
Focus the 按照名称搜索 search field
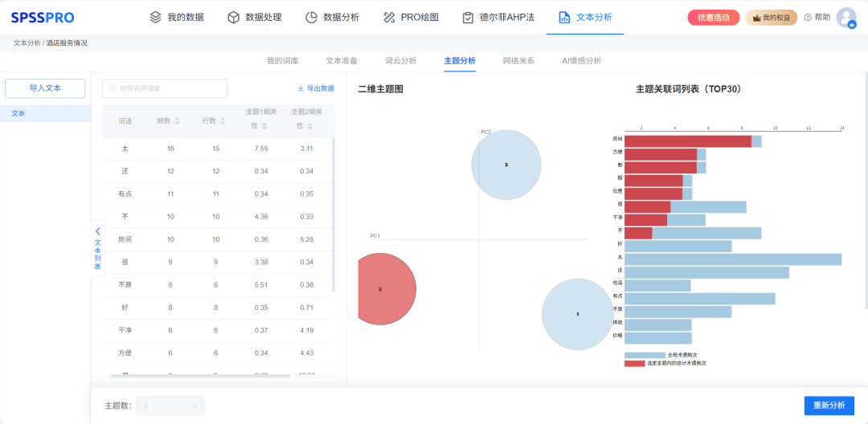165,88
